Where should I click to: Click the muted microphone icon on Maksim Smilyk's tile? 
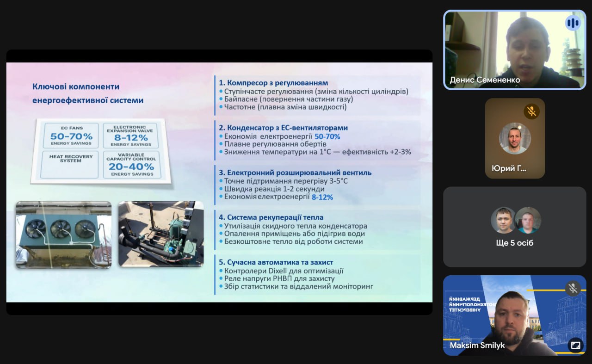coord(573,288)
